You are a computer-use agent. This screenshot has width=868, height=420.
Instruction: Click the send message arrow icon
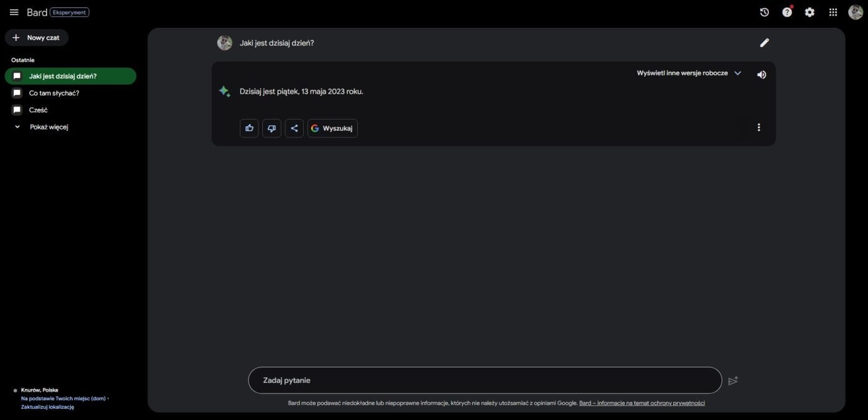click(x=733, y=380)
